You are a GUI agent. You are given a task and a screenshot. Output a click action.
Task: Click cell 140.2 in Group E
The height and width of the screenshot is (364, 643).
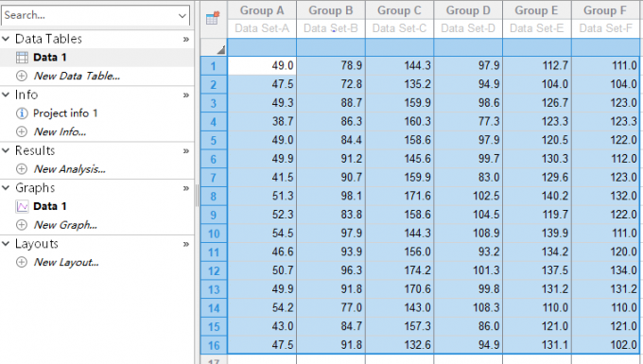(537, 196)
